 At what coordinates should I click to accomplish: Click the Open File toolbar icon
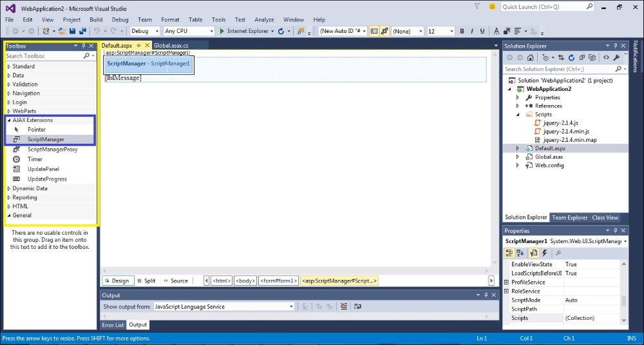62,31
